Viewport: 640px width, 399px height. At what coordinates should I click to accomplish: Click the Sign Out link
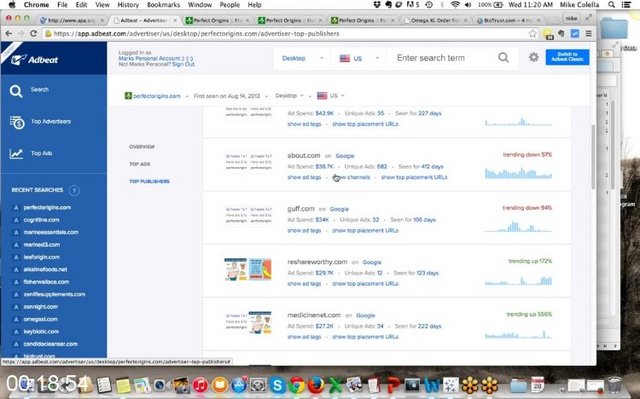pos(183,64)
